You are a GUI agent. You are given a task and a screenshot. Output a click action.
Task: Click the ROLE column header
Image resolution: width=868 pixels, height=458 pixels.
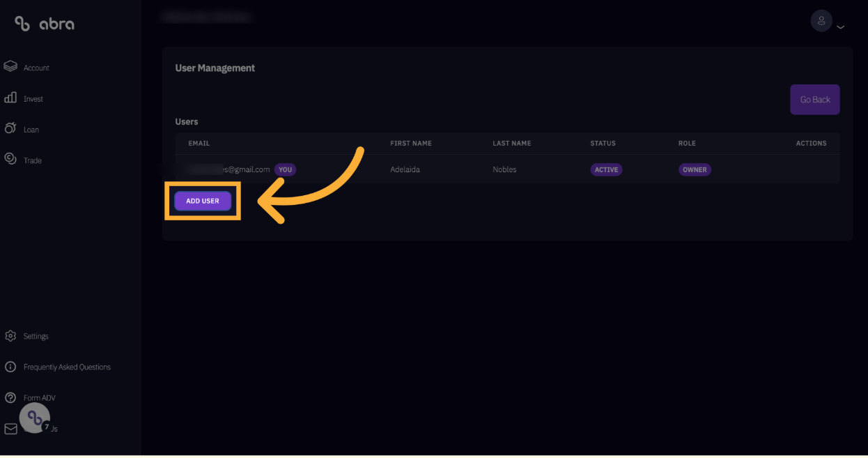coord(687,143)
